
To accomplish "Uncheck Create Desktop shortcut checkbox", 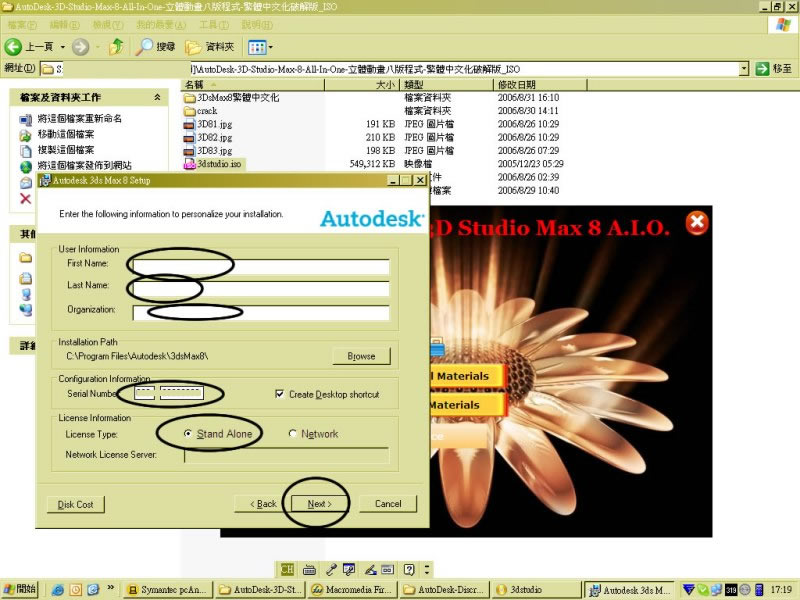I will 279,394.
